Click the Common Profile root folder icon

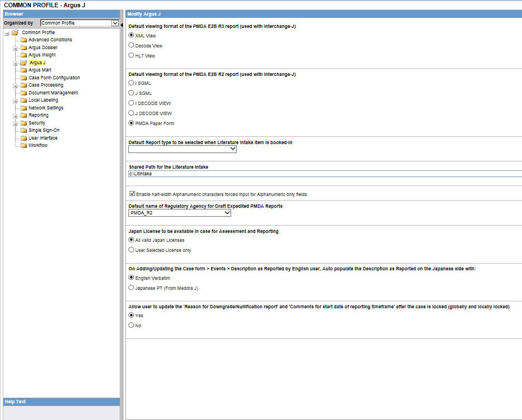[15, 32]
